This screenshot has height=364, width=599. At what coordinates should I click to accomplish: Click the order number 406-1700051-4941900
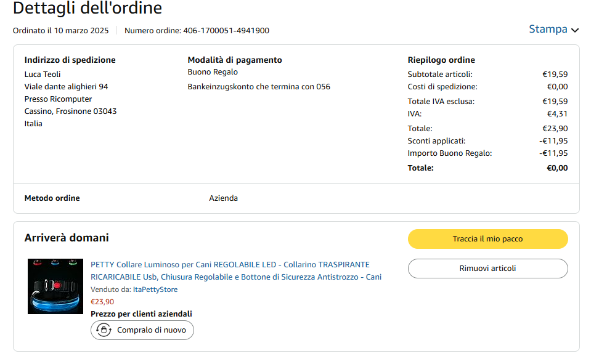tap(226, 31)
